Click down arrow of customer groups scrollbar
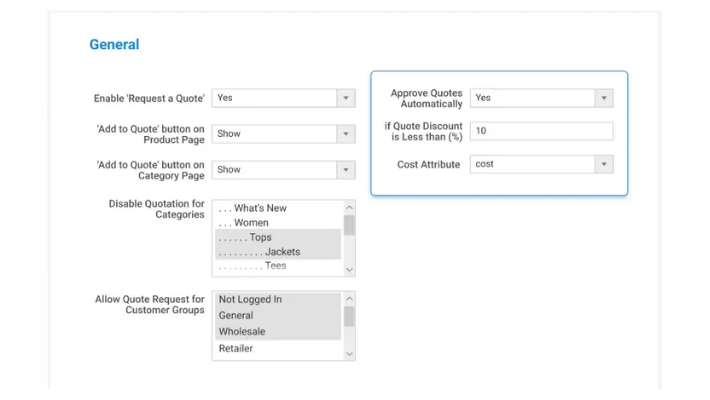This screenshot has height=400, width=710. (349, 353)
